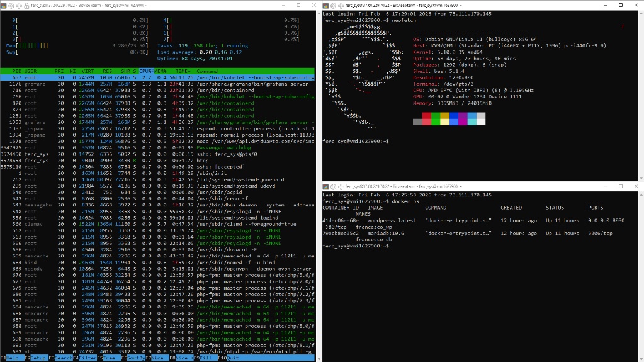Click the gear icon in the neofetch window title bar

[x=332, y=4]
